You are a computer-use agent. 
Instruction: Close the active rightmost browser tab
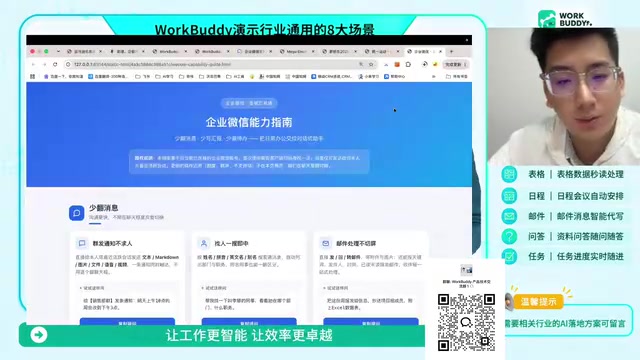[441, 51]
